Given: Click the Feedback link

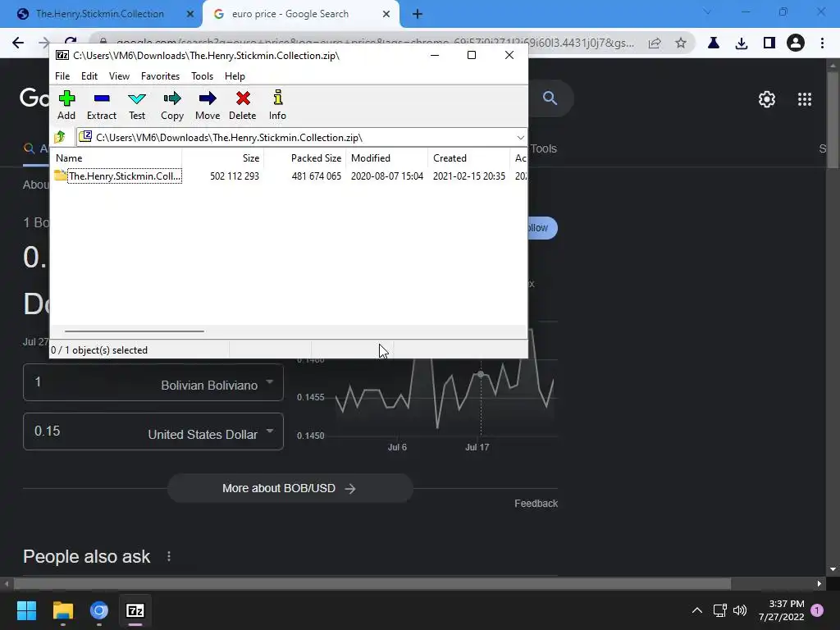Looking at the screenshot, I should pyautogui.click(x=536, y=504).
